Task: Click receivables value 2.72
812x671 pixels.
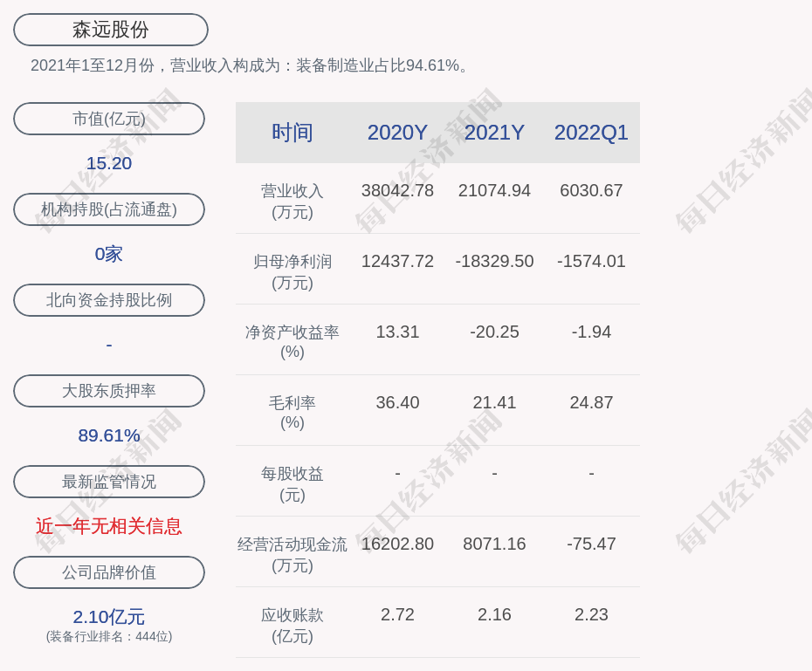Action: click(397, 614)
